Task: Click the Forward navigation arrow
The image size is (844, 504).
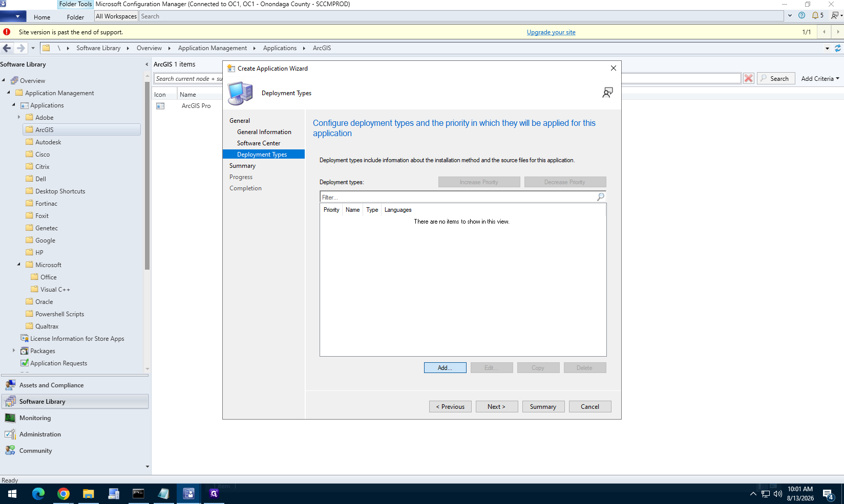Action: pyautogui.click(x=20, y=48)
